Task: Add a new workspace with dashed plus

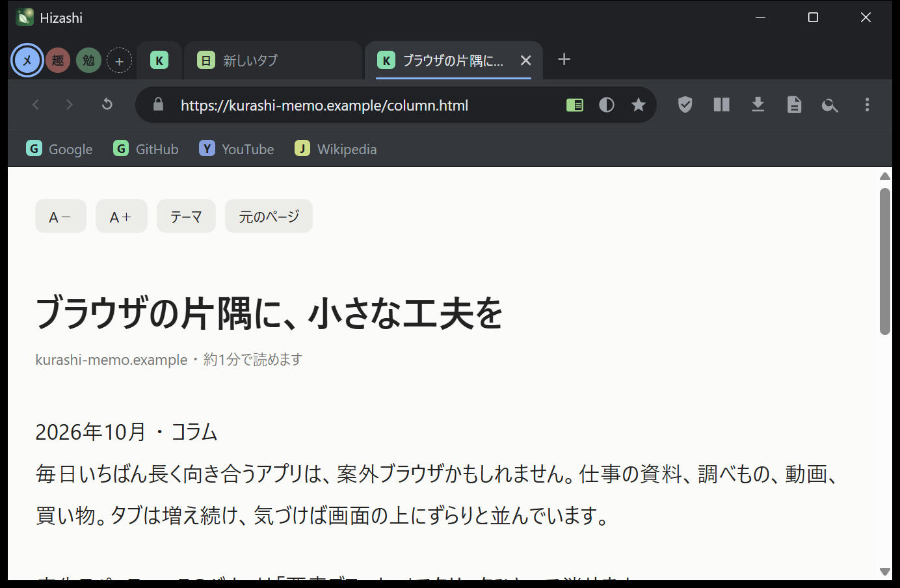Action: pyautogui.click(x=119, y=60)
